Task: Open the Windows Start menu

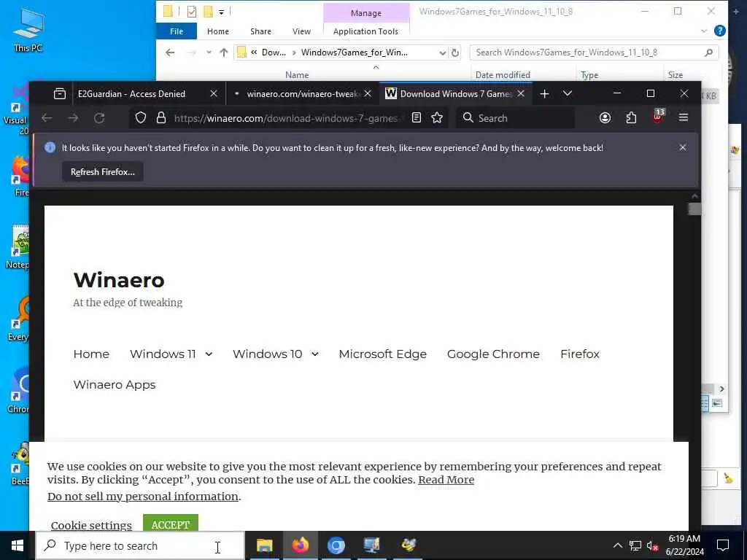Action: point(18,545)
